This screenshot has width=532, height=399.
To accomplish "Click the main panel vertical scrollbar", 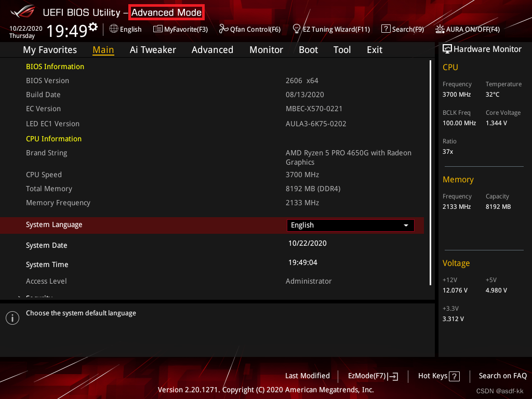I will 430,172.
